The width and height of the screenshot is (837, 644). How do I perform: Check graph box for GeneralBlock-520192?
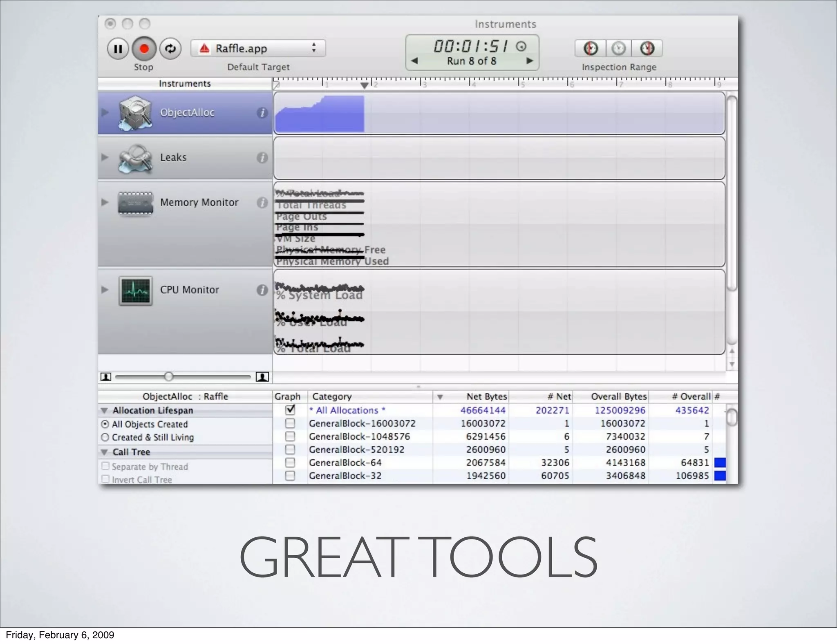pos(290,449)
